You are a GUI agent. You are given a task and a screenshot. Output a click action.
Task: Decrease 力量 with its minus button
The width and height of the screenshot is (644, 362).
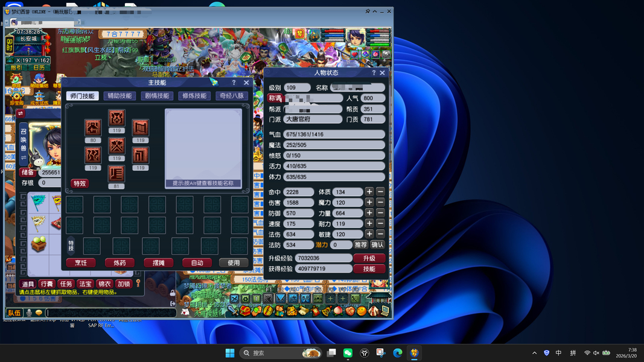tap(380, 213)
